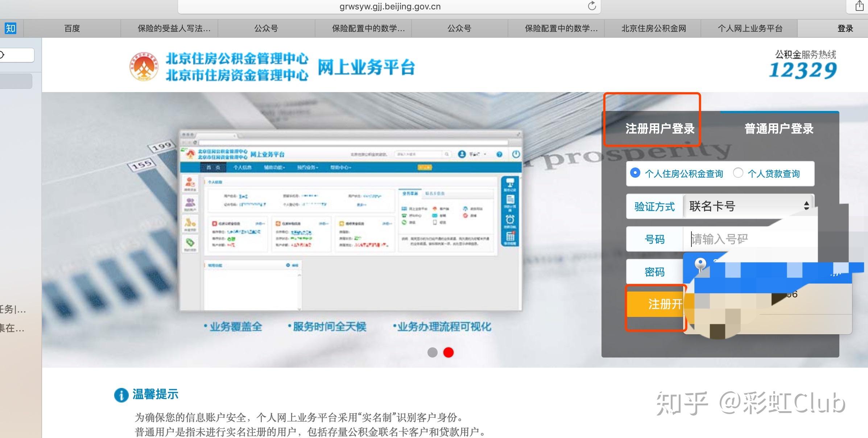Expand the 验证方式 联名卡号 dropdown
This screenshot has height=438, width=868.
click(748, 206)
